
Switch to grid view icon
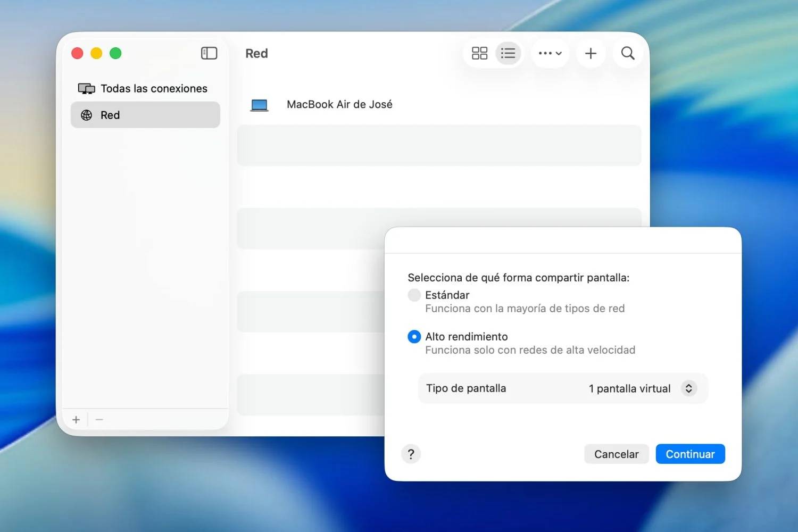coord(479,53)
